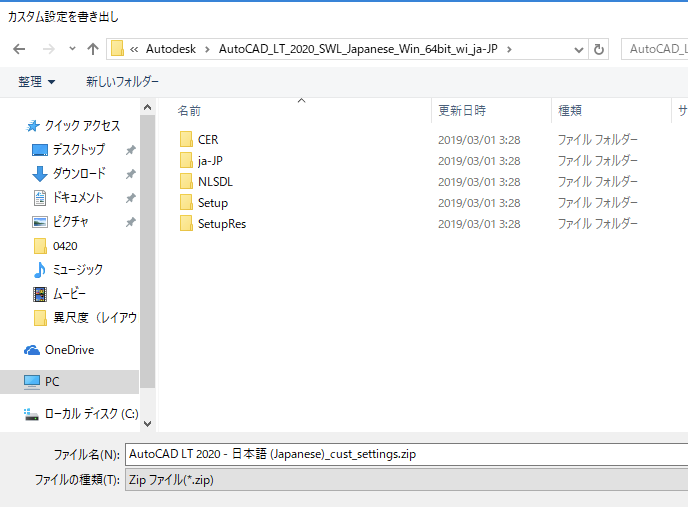The image size is (688, 507).
Task: Click the pin icon beside デスクトップ
Action: (130, 150)
